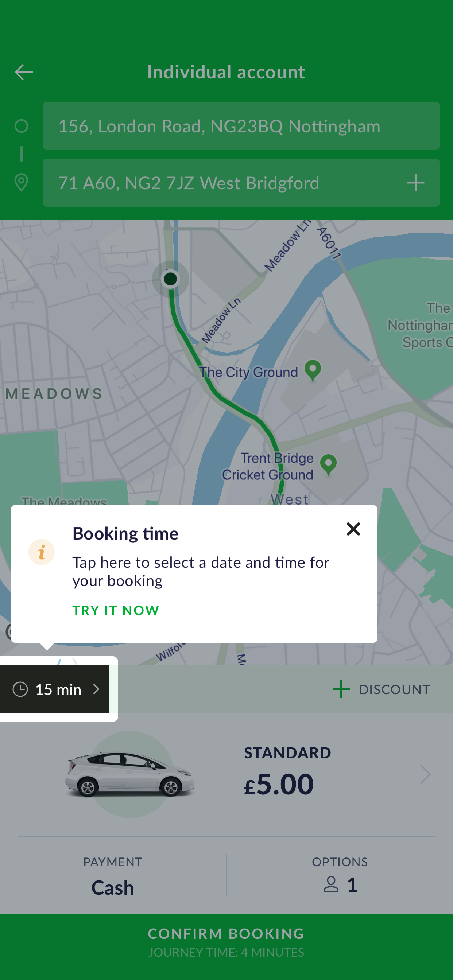
Task: Tap Trent Bridge Cricket Ground pin
Action: click(329, 464)
